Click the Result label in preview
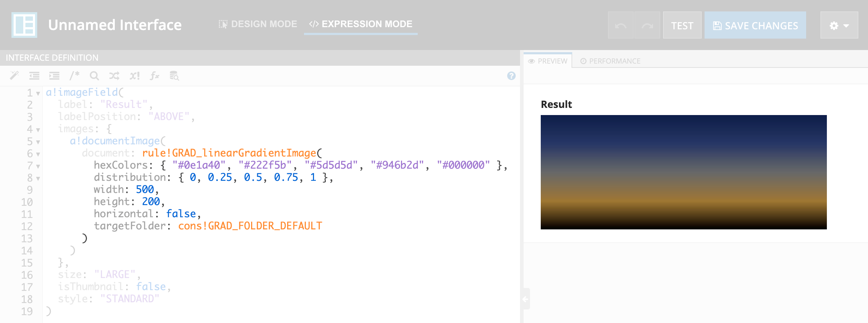 (x=556, y=104)
